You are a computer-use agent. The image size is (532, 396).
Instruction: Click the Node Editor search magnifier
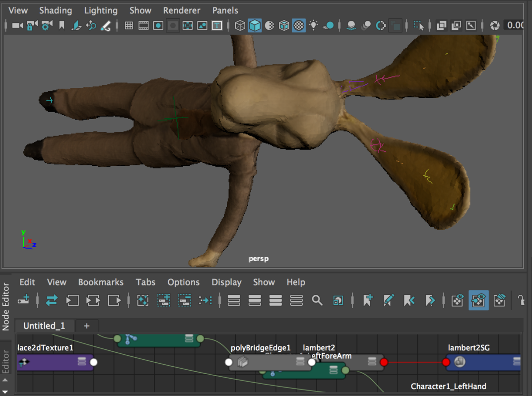(317, 300)
